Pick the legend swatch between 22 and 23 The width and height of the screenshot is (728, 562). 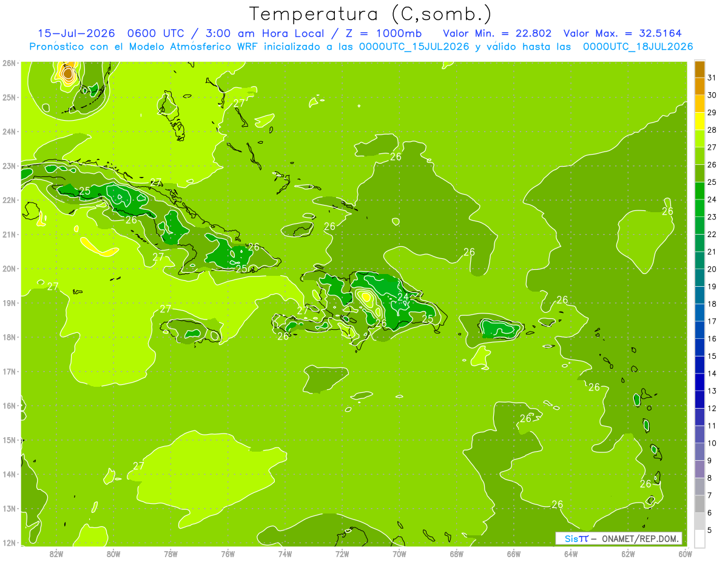tap(699, 226)
